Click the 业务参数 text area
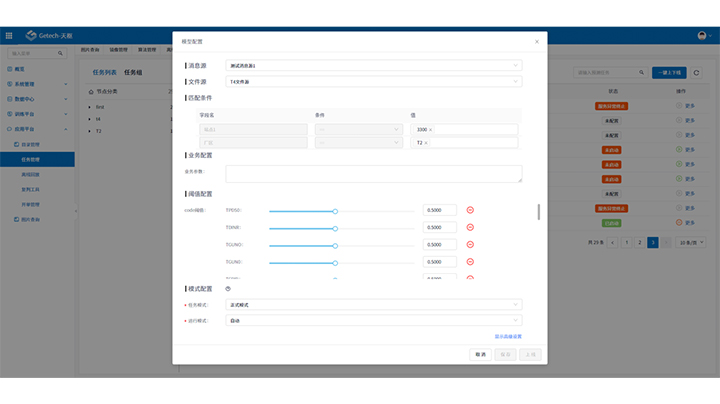The width and height of the screenshot is (720, 404). point(374,174)
